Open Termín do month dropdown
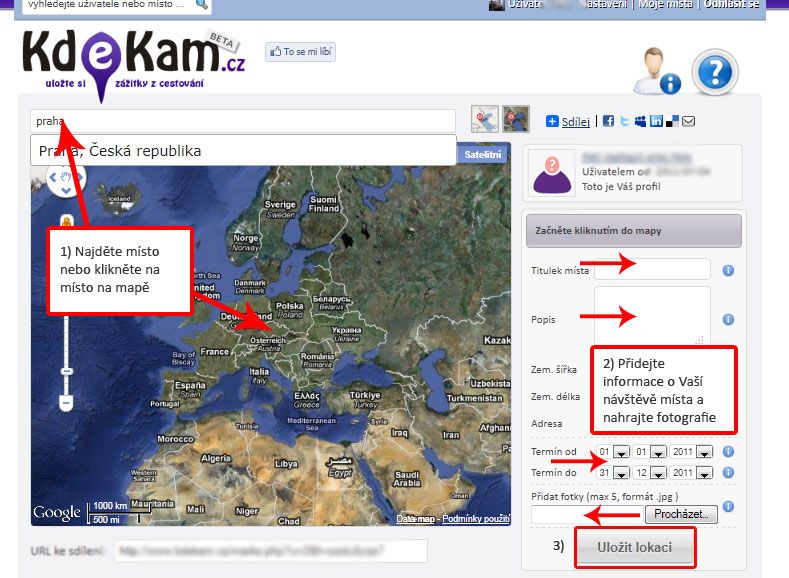This screenshot has height=578, width=789. tap(658, 473)
